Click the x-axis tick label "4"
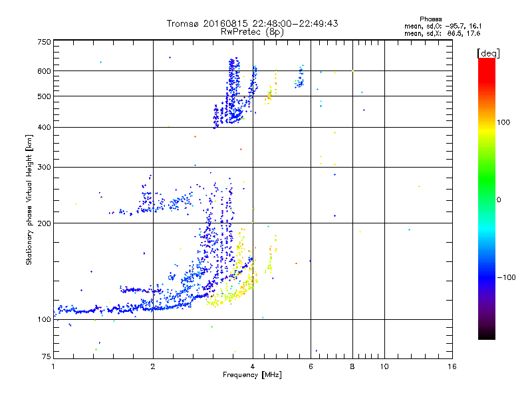The width and height of the screenshot is (532, 399). pyautogui.click(x=253, y=366)
